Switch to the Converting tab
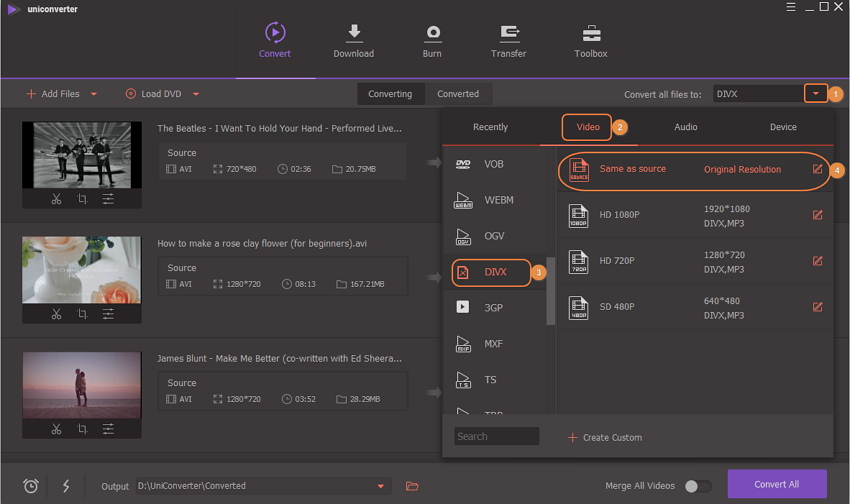Image resolution: width=850 pixels, height=504 pixels. pos(390,94)
